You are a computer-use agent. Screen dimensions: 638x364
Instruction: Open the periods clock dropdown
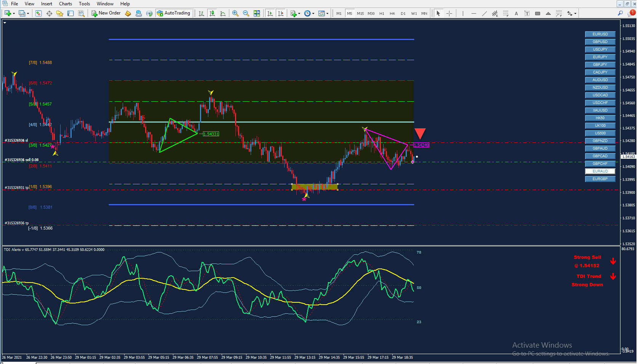(x=309, y=13)
